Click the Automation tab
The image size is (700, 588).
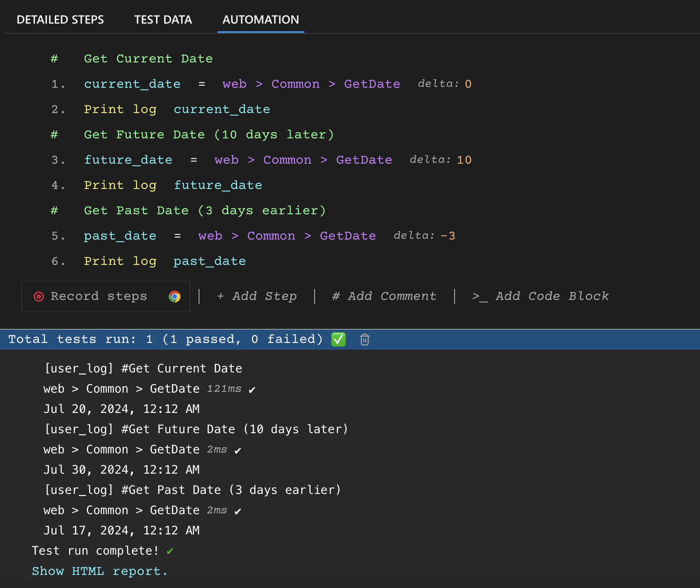260,19
